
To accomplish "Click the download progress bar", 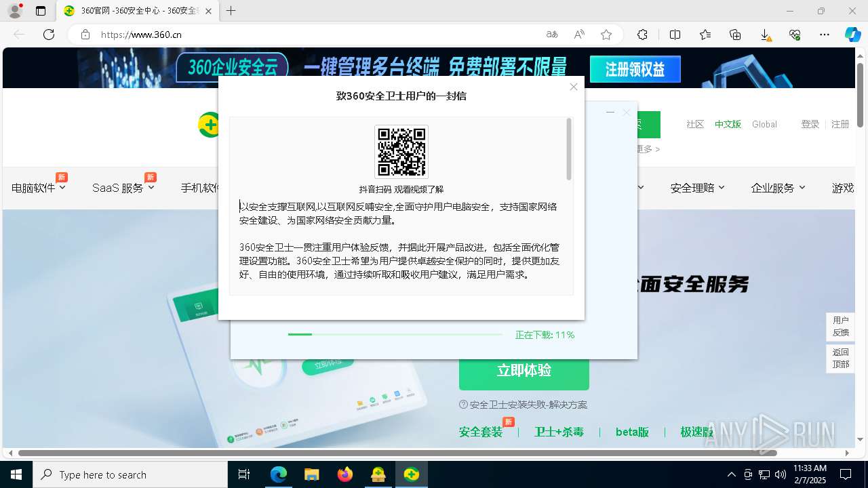I will point(395,334).
